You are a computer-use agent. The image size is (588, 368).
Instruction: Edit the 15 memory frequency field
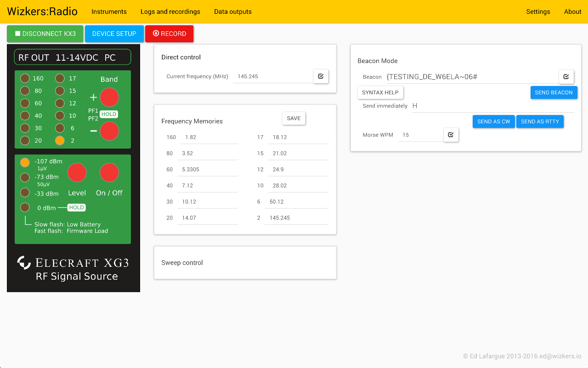point(298,153)
